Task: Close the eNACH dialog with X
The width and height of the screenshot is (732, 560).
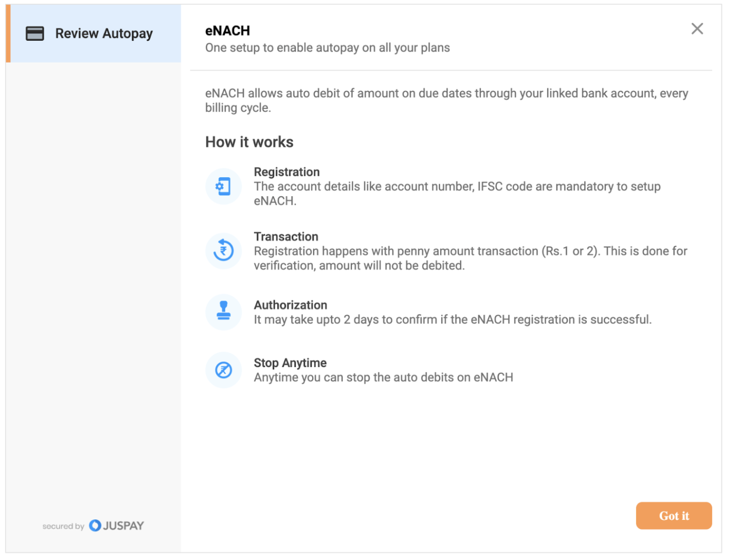Action: click(x=697, y=29)
